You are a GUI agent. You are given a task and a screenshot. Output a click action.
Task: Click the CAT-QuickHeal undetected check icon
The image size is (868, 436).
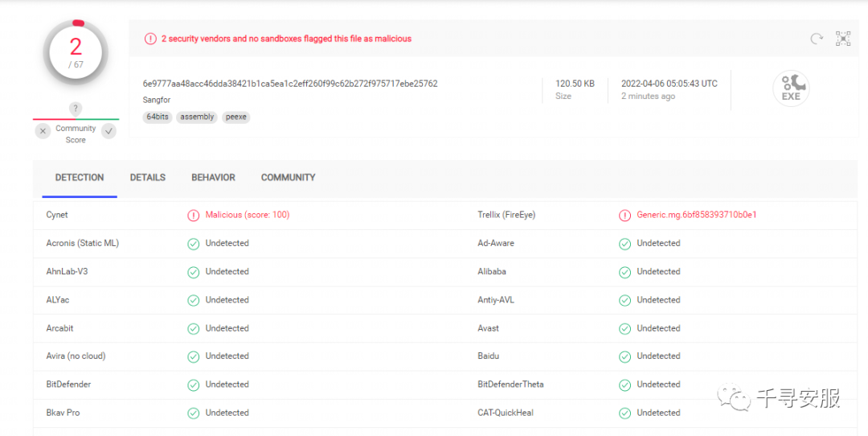point(624,413)
